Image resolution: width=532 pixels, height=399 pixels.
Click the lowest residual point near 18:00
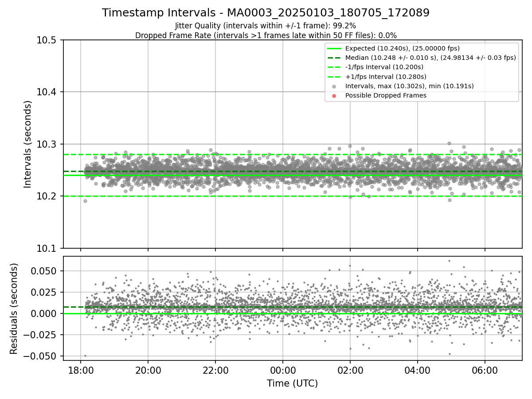pyautogui.click(x=85, y=356)
